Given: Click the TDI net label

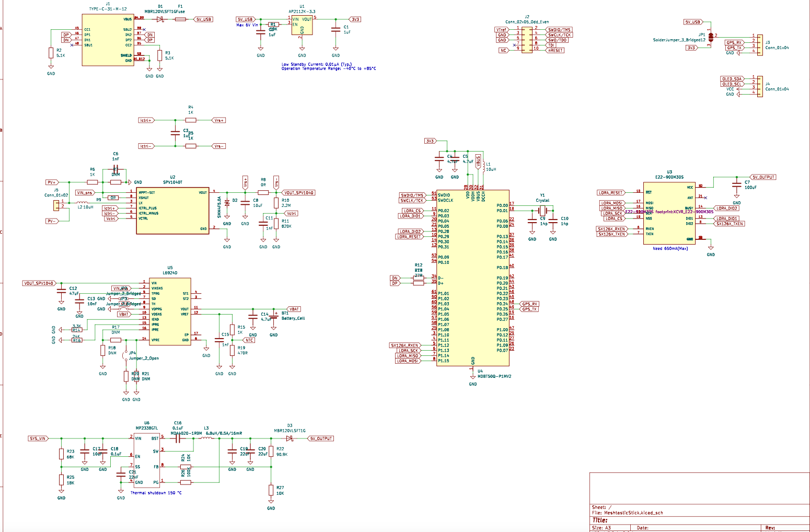Looking at the screenshot, I should pyautogui.click(x=551, y=45).
